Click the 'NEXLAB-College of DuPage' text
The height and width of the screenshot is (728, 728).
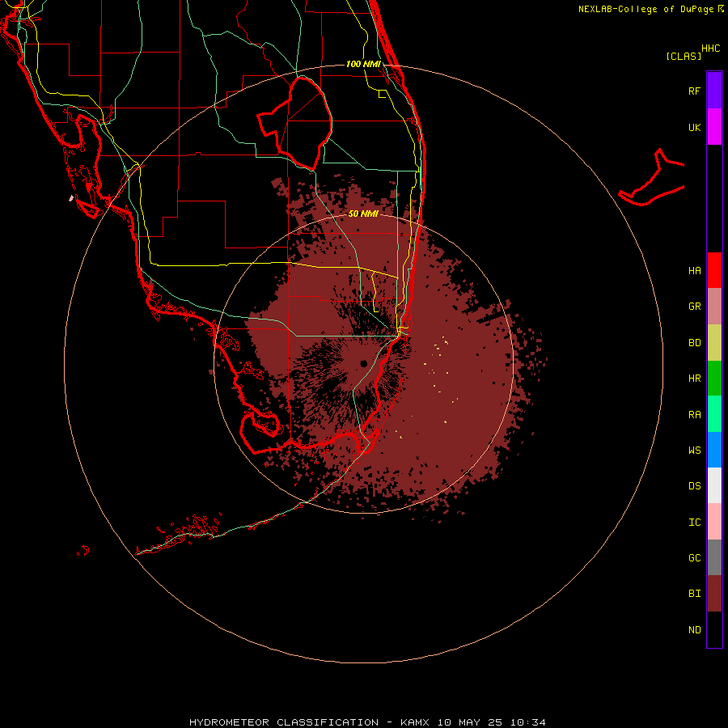coord(645,9)
